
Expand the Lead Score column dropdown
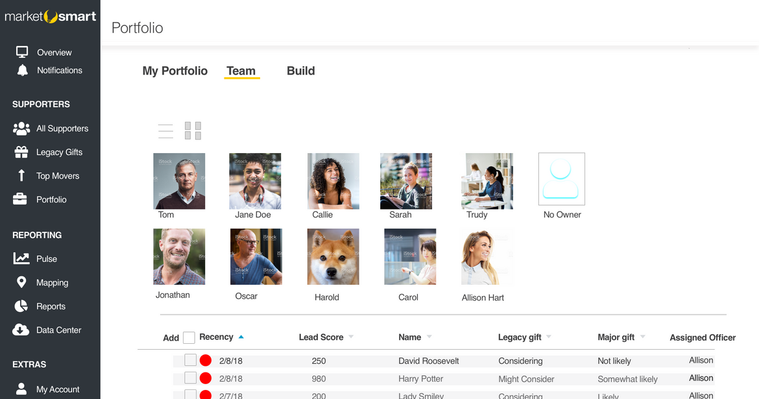(351, 337)
